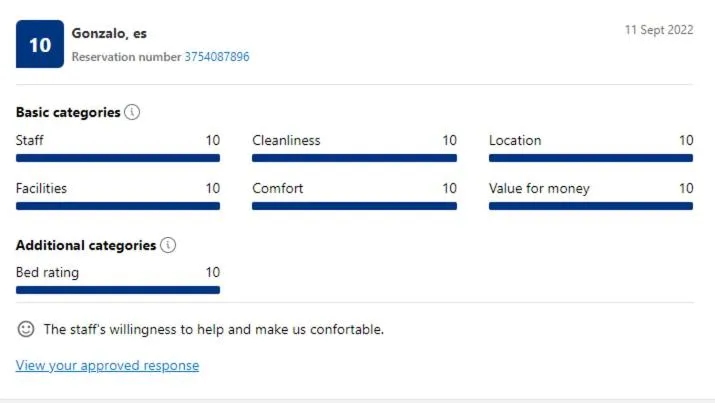Click the Location rating bar
715x403 pixels.
(x=590, y=158)
